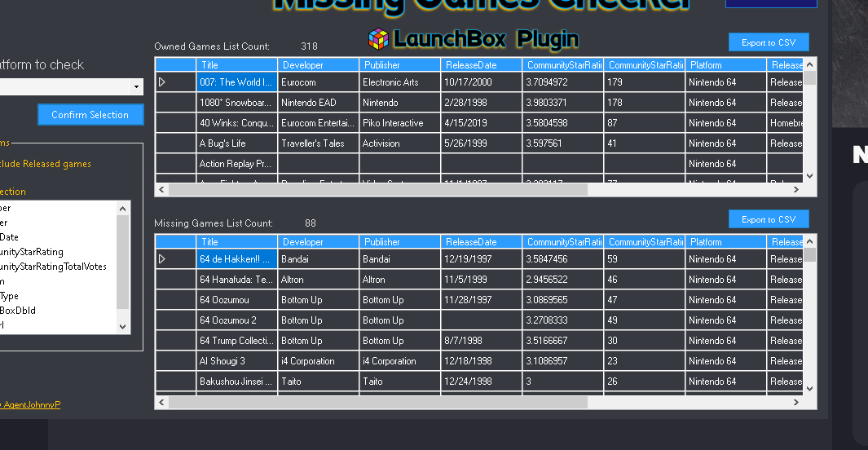Click left arrow of missing games horizontal scrollbar
868x450 pixels.
click(161, 403)
